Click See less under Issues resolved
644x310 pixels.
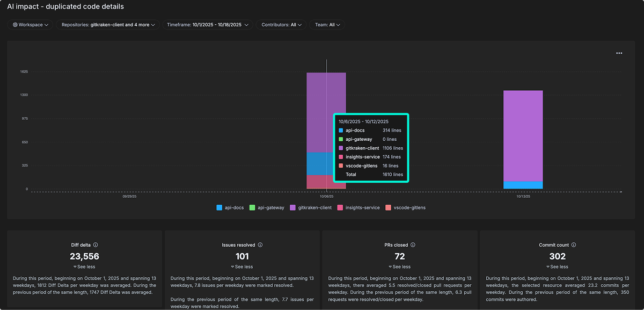click(x=242, y=266)
